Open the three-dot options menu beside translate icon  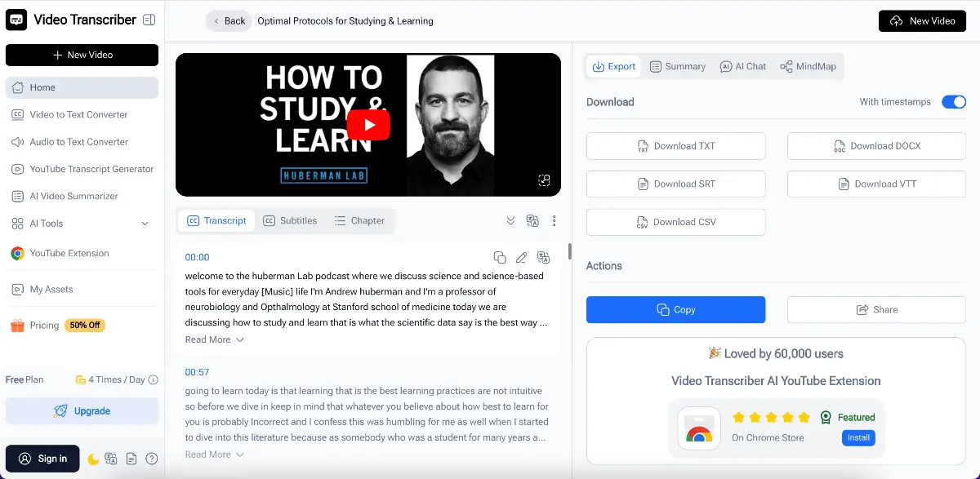coord(555,220)
